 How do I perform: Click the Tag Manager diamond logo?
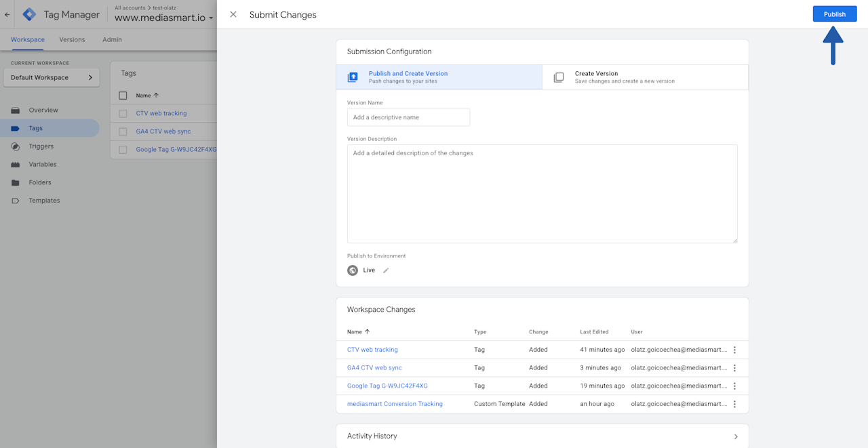29,14
